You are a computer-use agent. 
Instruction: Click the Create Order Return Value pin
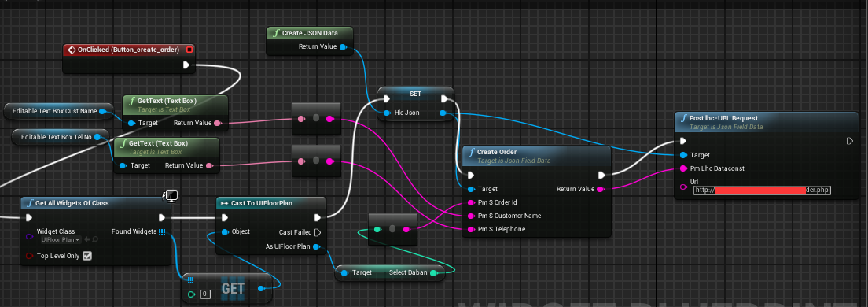600,189
